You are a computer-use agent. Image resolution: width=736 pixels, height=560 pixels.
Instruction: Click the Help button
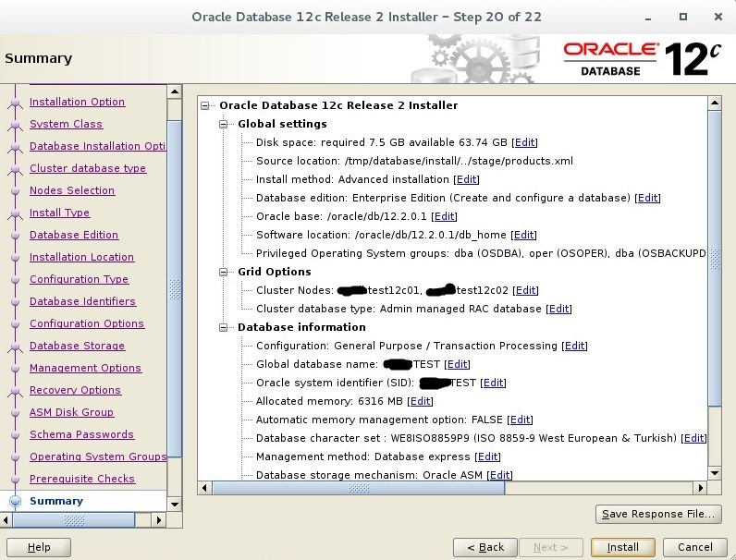[39, 547]
